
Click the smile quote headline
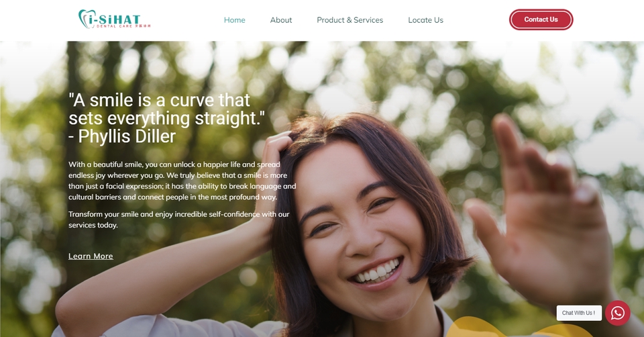click(x=167, y=109)
